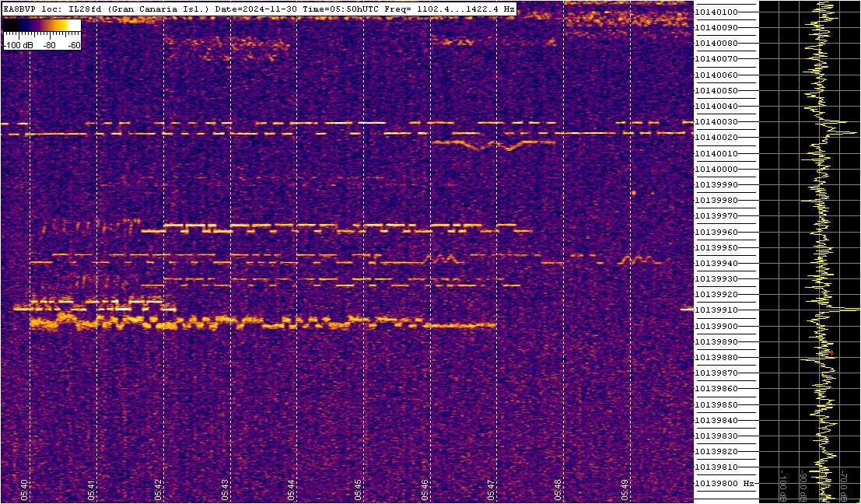Select the 10139840 frequency label
The image size is (861, 504).
(716, 420)
